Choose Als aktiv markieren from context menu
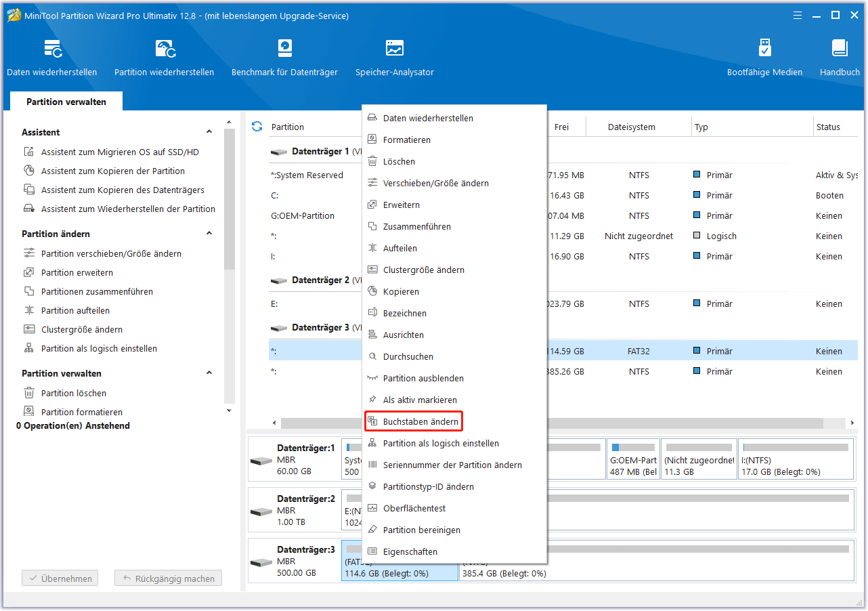This screenshot has height=611, width=868. [x=454, y=400]
